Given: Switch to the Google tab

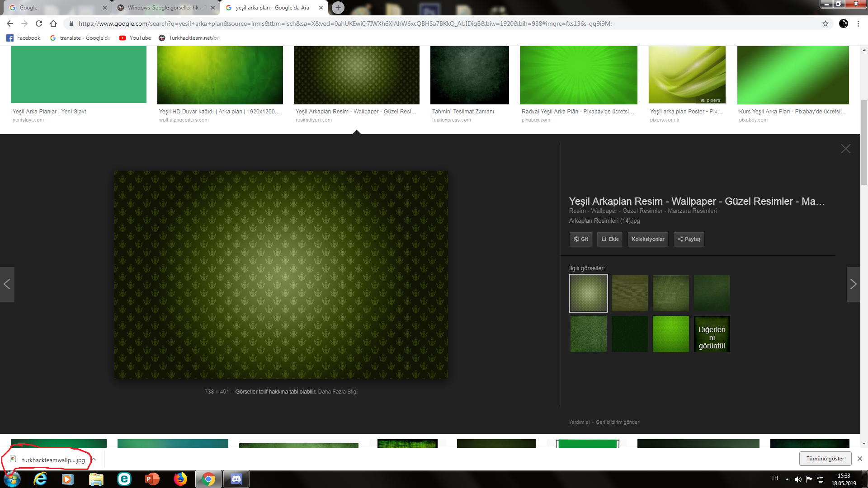Looking at the screenshot, I should pos(57,8).
